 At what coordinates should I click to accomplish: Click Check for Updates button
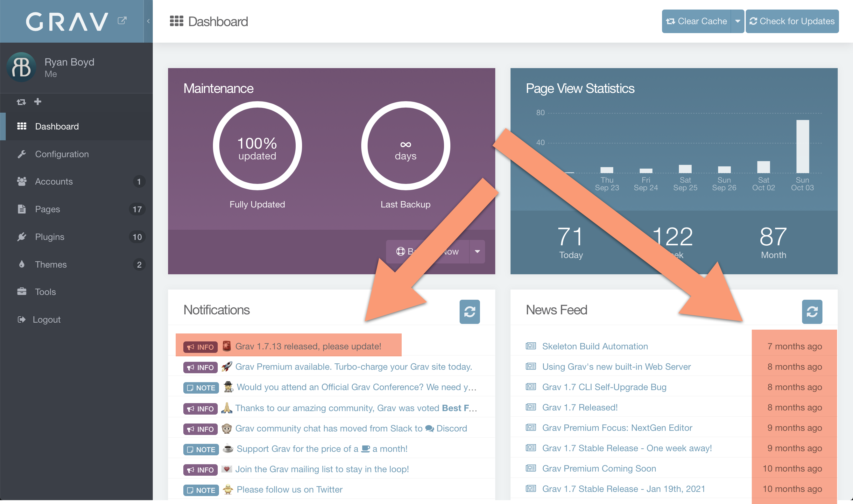pos(792,21)
